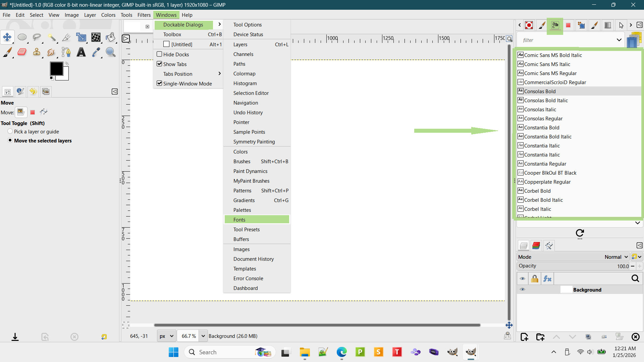This screenshot has height=362, width=644.
Task: Select the Paintbrush tool in toolbox
Action: 7,52
